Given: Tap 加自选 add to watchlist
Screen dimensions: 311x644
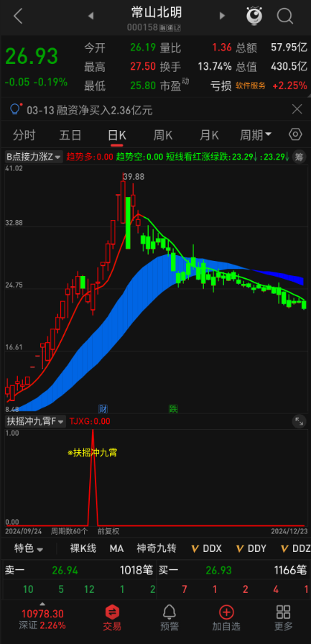Looking at the screenshot, I should point(226,617).
